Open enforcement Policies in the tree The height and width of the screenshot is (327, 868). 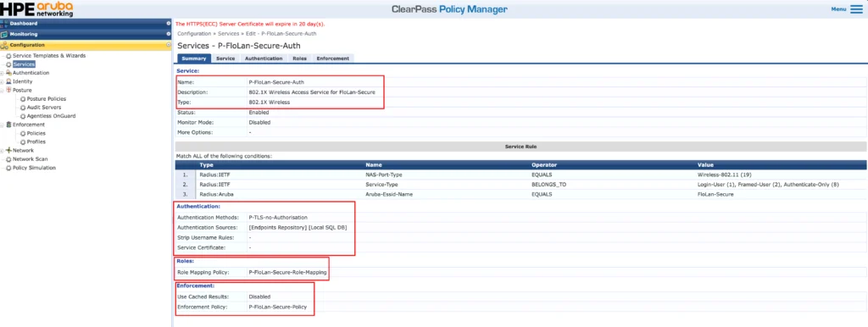coord(36,133)
